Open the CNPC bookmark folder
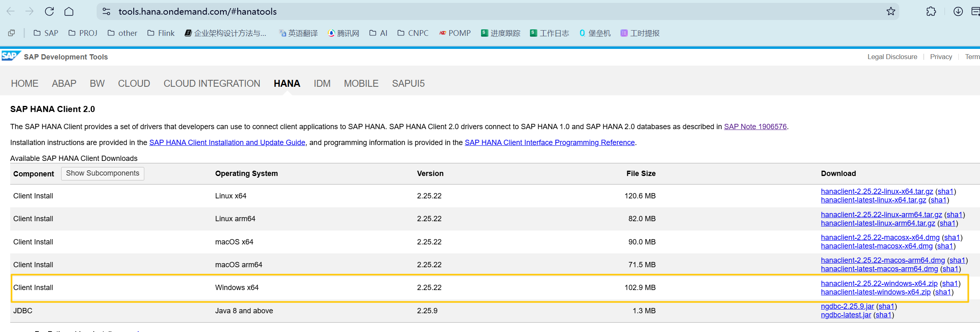This screenshot has width=980, height=332. click(413, 33)
